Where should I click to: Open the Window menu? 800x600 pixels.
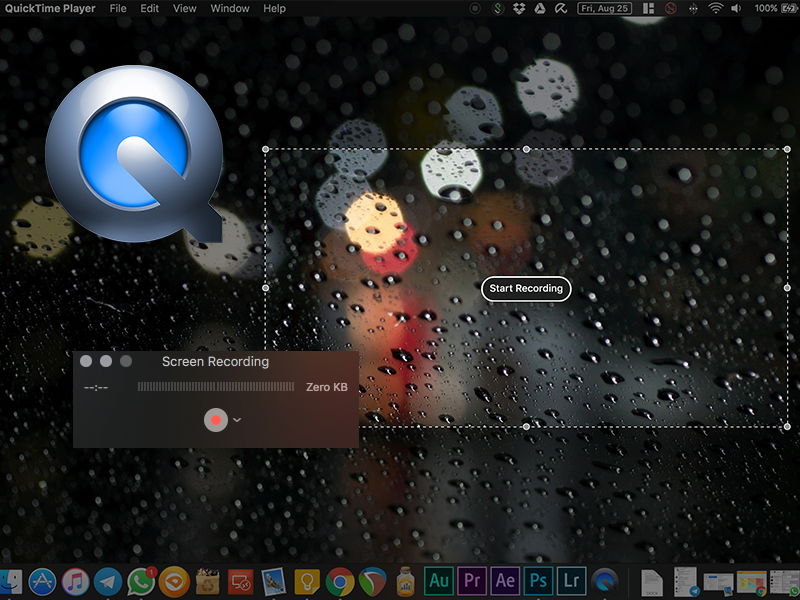tap(230, 8)
